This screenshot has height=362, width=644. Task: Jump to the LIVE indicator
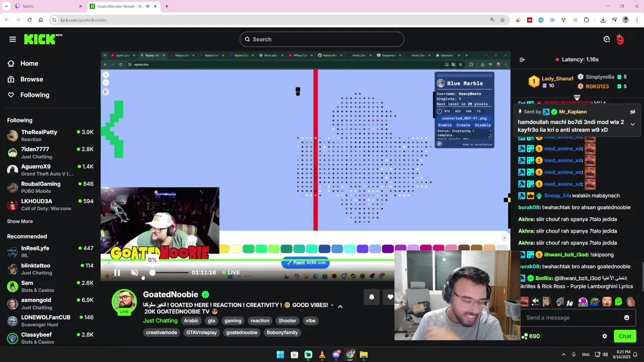(231, 273)
